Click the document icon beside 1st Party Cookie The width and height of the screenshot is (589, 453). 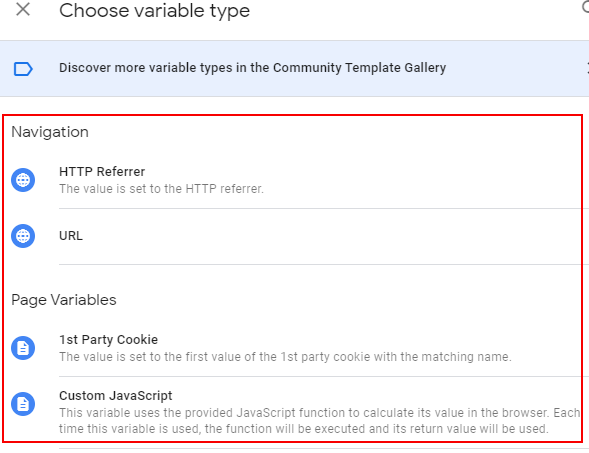[x=23, y=348]
